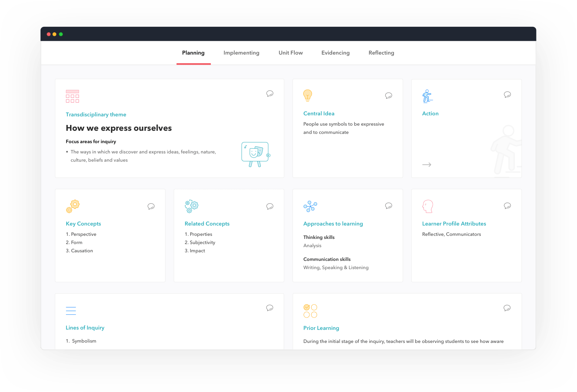Image resolution: width=577 pixels, height=392 pixels.
Task: Open the Learner Profile Attributes heading
Action: pos(454,224)
